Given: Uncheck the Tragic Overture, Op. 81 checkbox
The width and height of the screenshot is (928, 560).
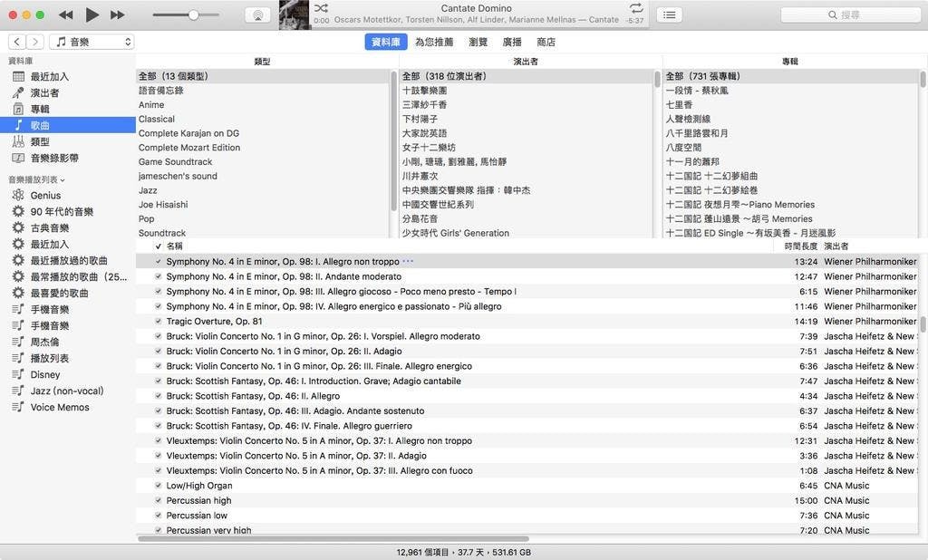Looking at the screenshot, I should [159, 322].
